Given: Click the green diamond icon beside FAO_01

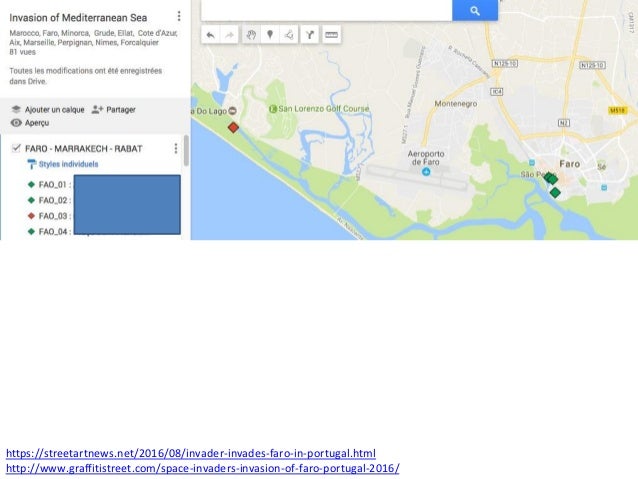Looking at the screenshot, I should (31, 185).
